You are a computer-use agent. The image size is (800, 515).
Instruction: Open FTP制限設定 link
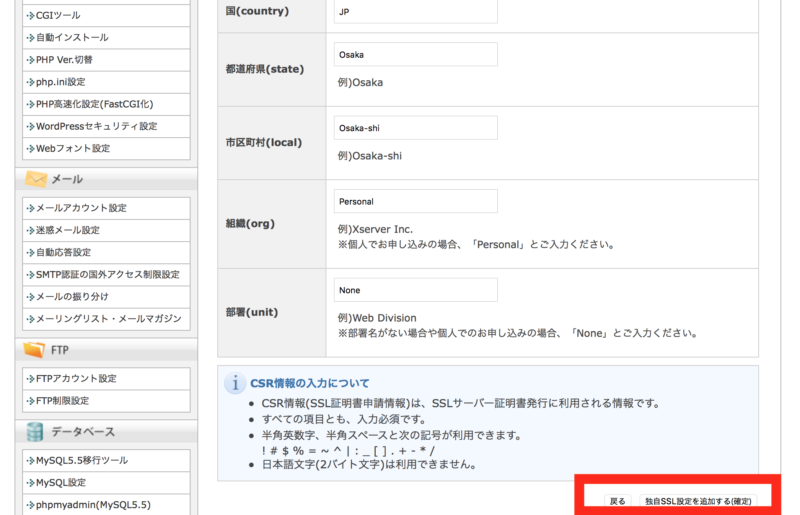(62, 401)
